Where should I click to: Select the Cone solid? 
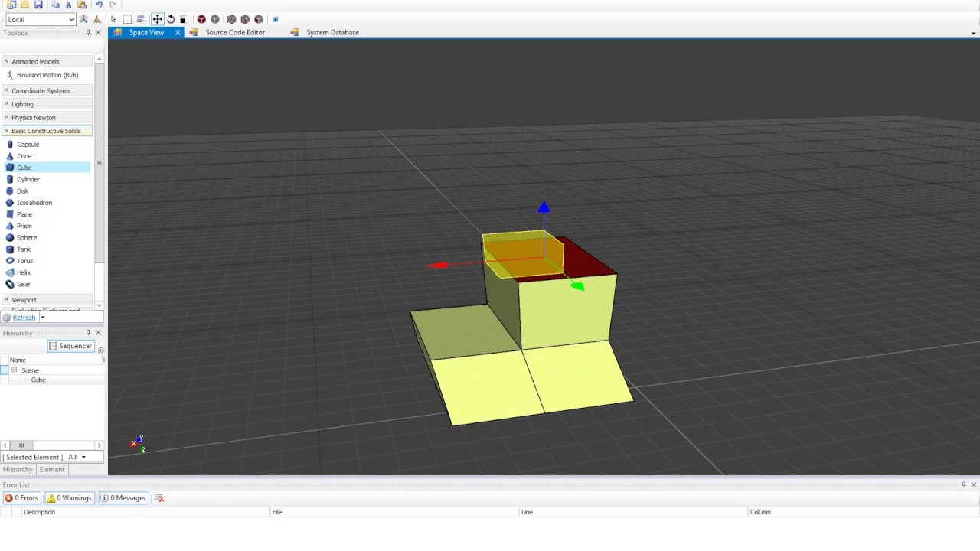pyautogui.click(x=24, y=156)
